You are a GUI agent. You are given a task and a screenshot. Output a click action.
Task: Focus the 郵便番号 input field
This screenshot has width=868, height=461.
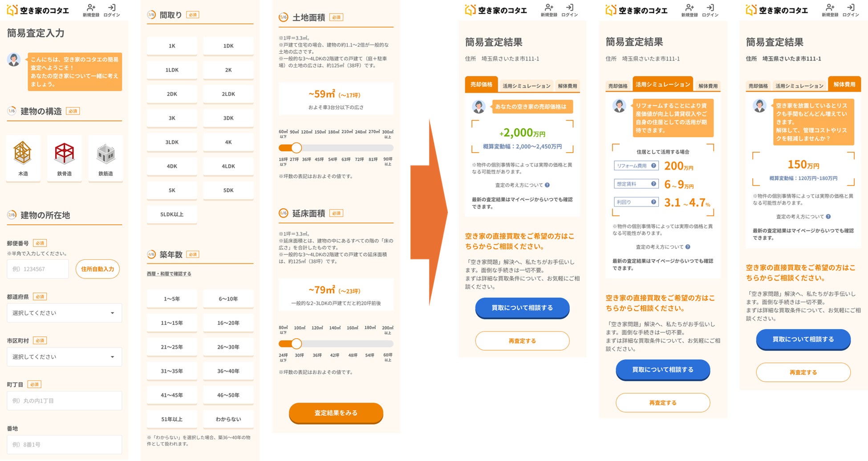point(38,269)
